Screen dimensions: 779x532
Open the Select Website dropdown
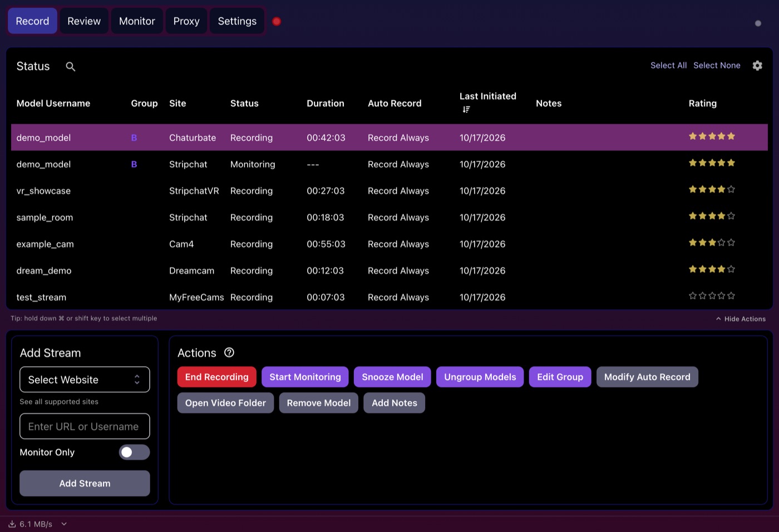(x=85, y=380)
